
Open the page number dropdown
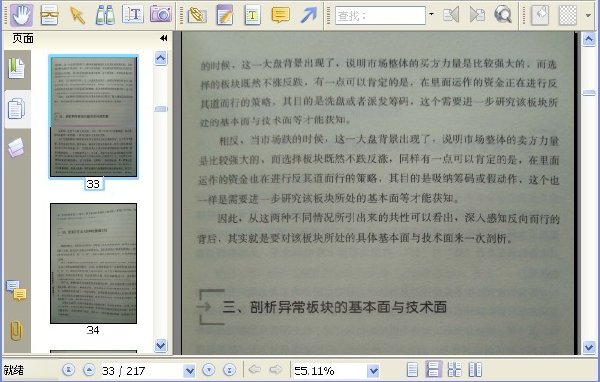tap(189, 371)
